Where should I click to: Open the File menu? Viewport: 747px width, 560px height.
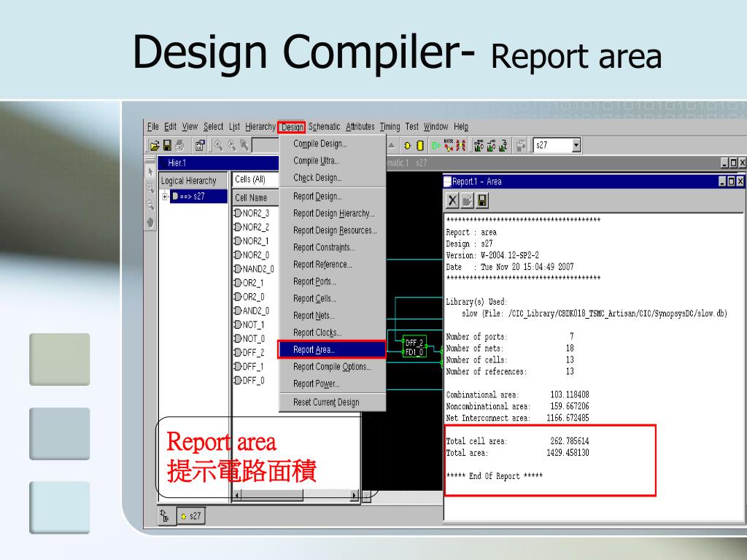point(153,127)
